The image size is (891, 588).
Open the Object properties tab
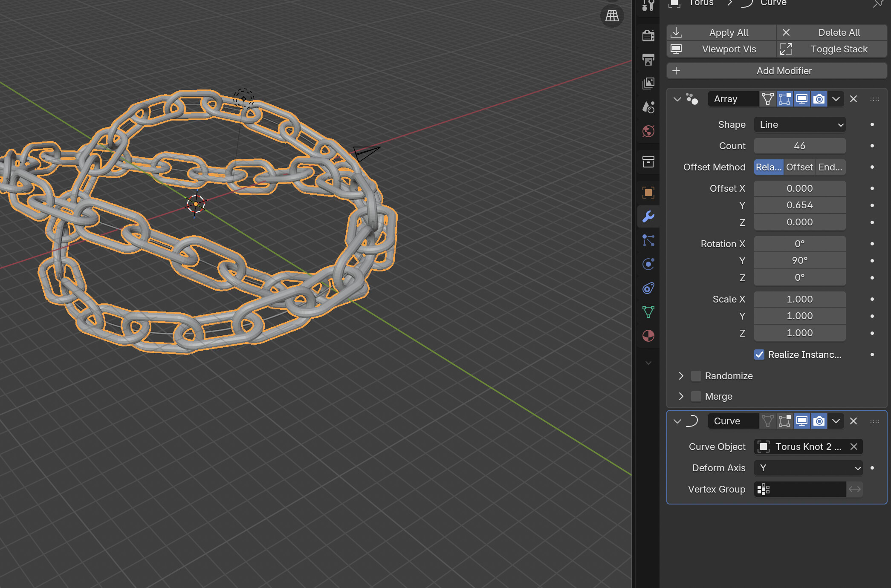point(648,193)
